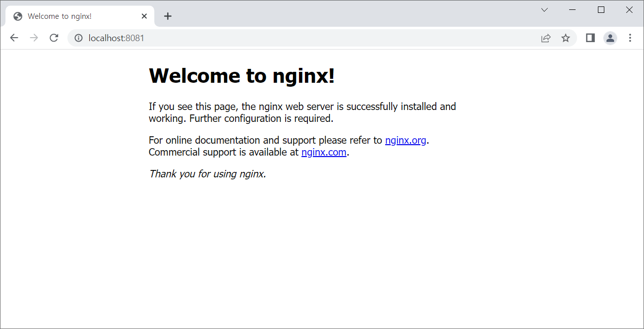The height and width of the screenshot is (329, 644).
Task: Open the browser side panel
Action: [x=590, y=38]
